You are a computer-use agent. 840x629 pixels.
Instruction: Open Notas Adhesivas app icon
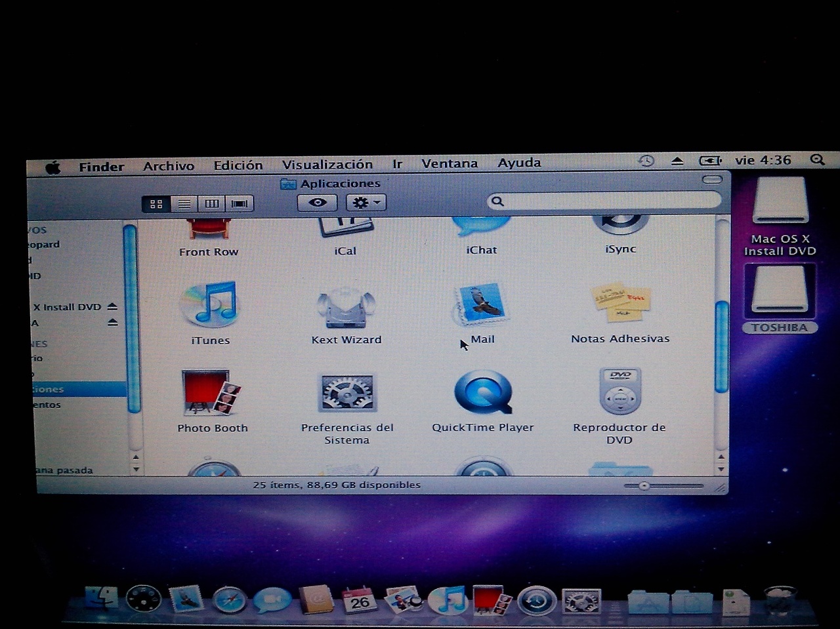click(620, 304)
